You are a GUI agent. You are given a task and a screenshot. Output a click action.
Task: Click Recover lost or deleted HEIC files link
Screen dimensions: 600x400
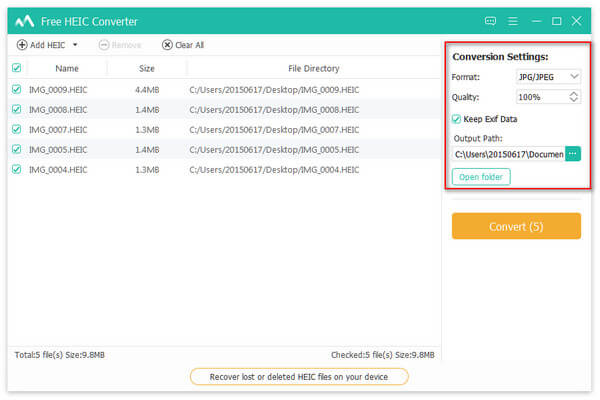(299, 377)
